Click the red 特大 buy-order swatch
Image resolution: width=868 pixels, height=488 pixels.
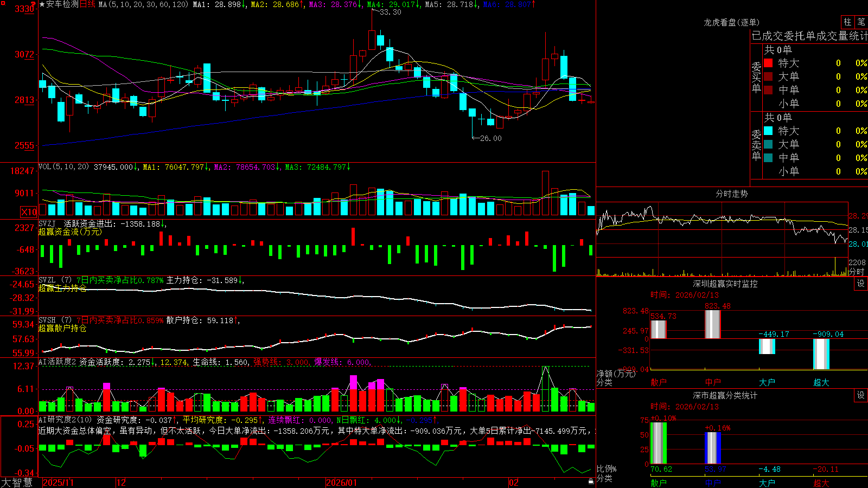pos(768,63)
